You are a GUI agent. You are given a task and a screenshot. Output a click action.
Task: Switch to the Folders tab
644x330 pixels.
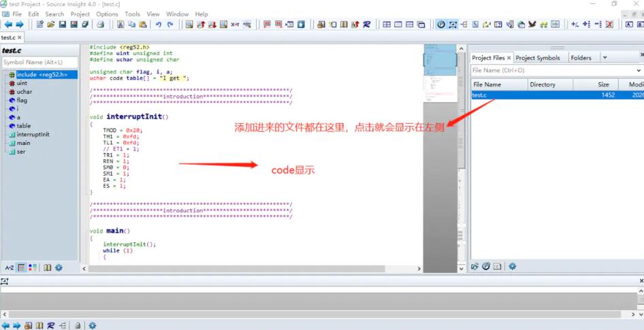click(581, 58)
